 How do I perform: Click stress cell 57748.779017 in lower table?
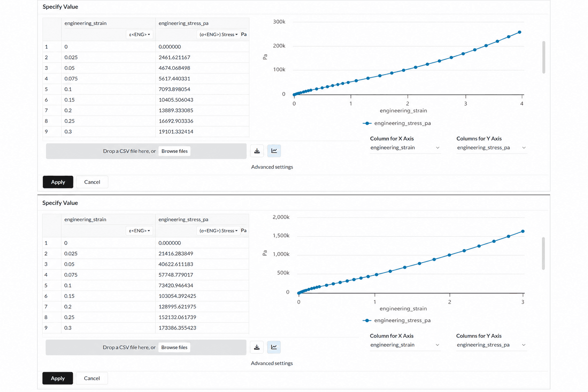pyautogui.click(x=202, y=275)
